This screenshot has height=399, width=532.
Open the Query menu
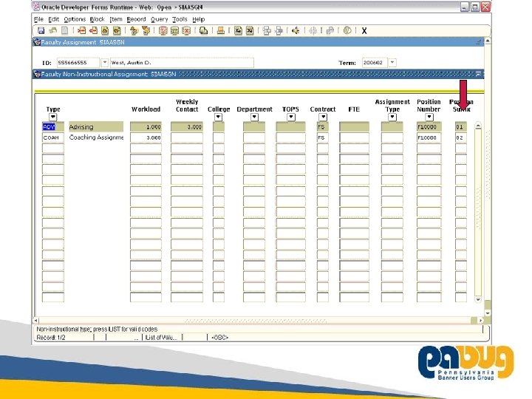click(x=159, y=19)
